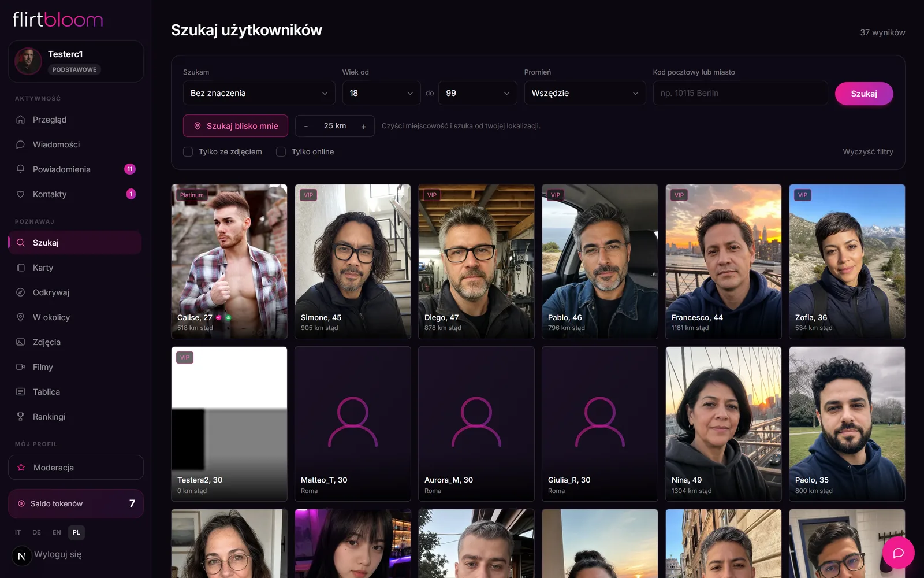
Task: Click the Przegląd home icon
Action: pos(21,120)
